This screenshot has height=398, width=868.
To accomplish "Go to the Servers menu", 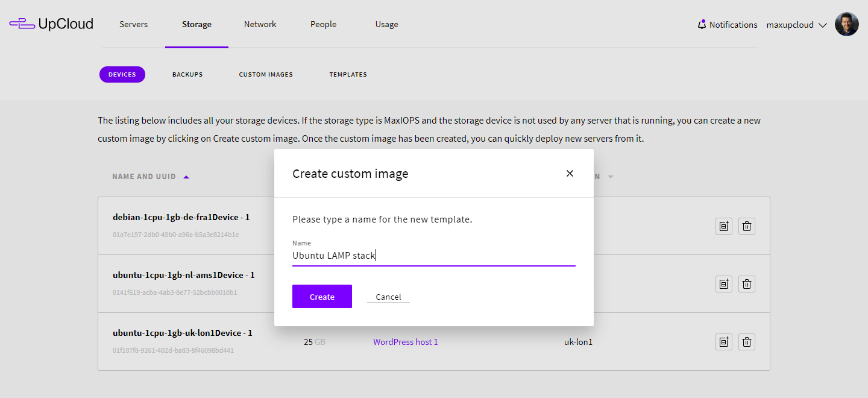I will click(133, 24).
